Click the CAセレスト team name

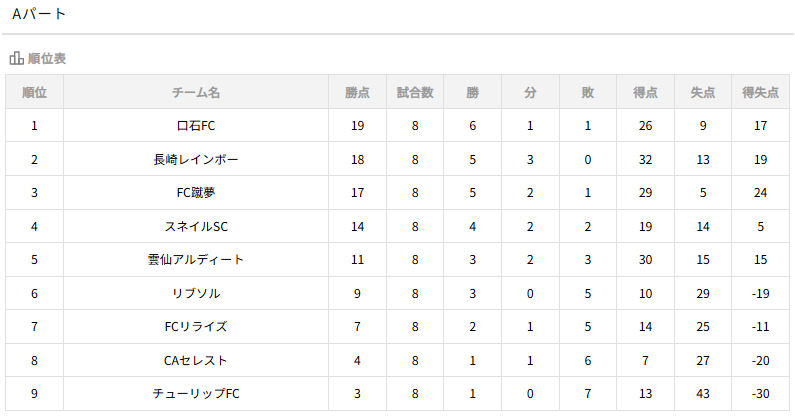[x=196, y=360]
